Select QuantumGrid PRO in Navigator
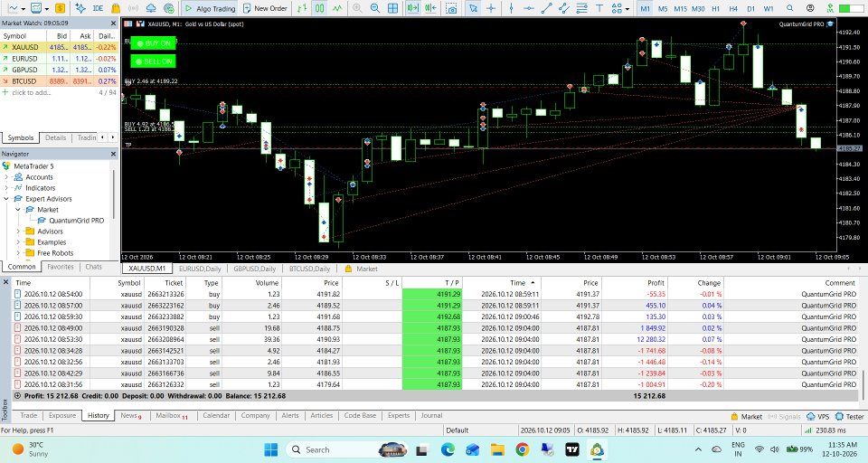Screen dimensions: 868x463 (76, 221)
